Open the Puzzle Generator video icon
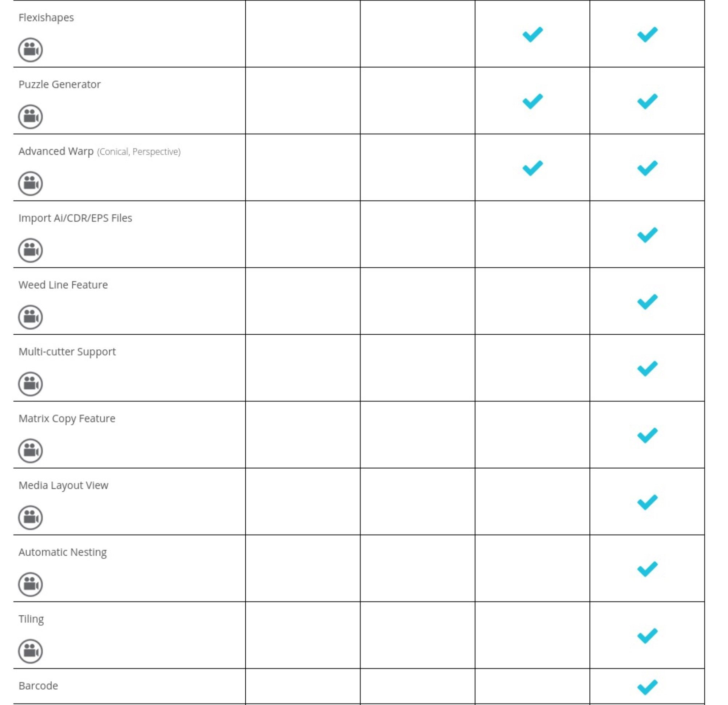Screen dimensions: 728x705 tap(31, 117)
